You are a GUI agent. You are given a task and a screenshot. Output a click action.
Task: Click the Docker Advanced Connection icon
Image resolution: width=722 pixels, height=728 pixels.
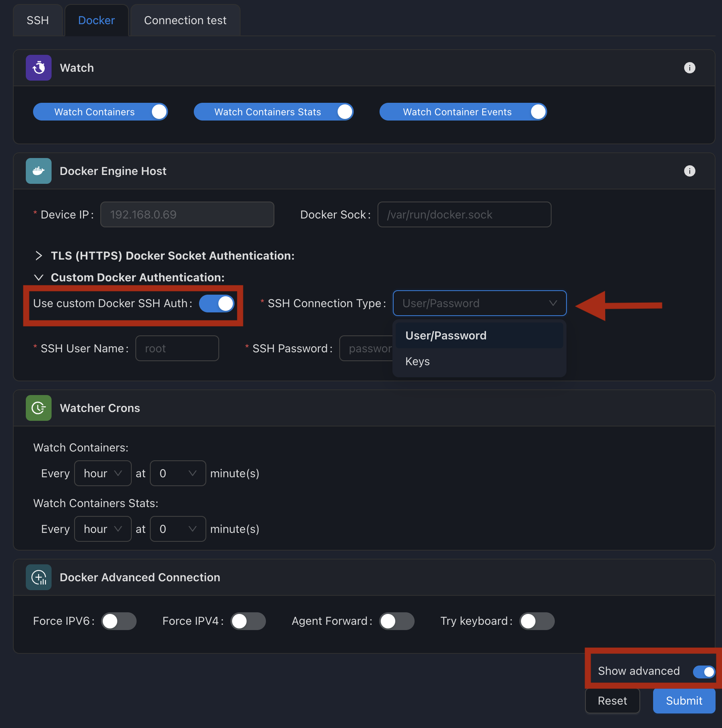click(x=39, y=577)
